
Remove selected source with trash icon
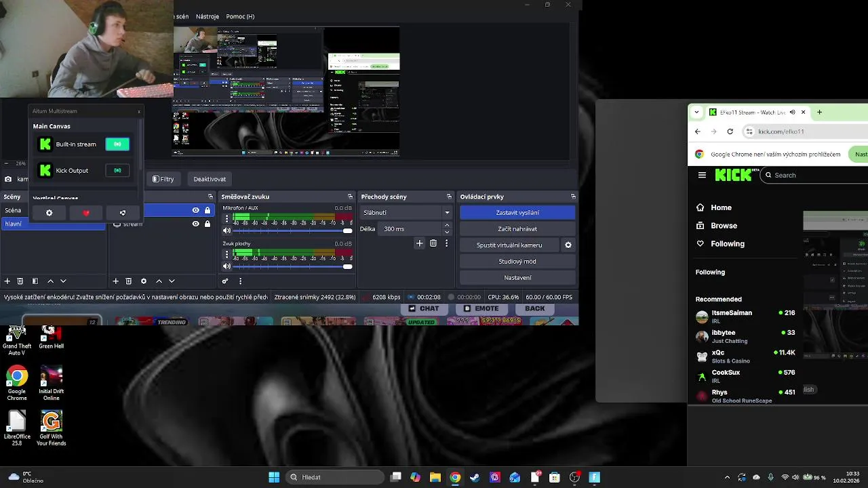click(128, 281)
